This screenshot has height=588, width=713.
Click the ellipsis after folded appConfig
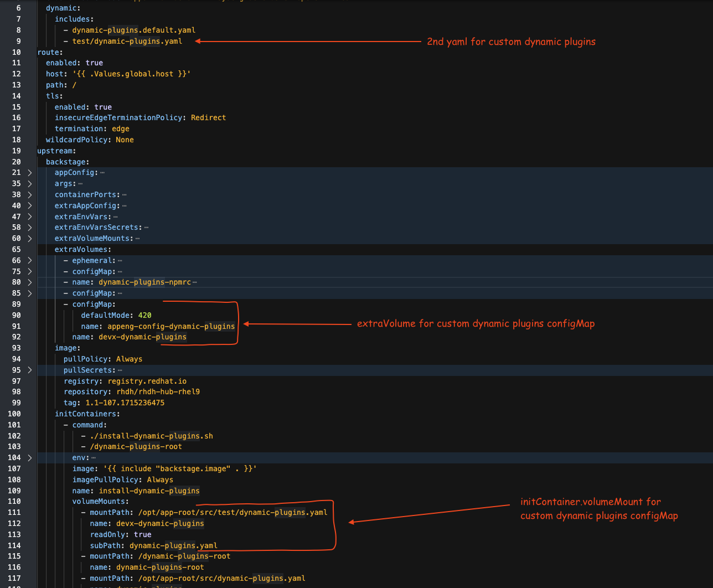(102, 173)
